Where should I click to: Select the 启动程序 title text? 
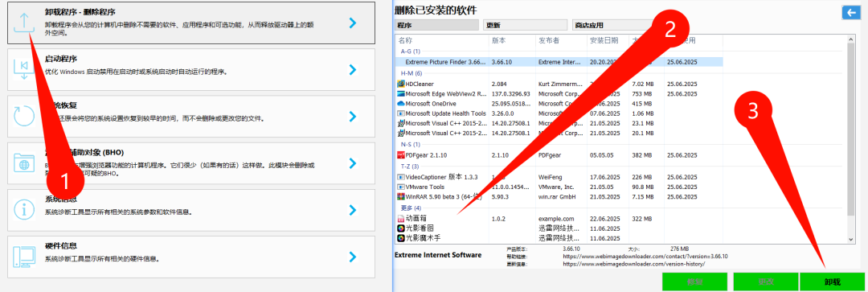click(x=60, y=59)
